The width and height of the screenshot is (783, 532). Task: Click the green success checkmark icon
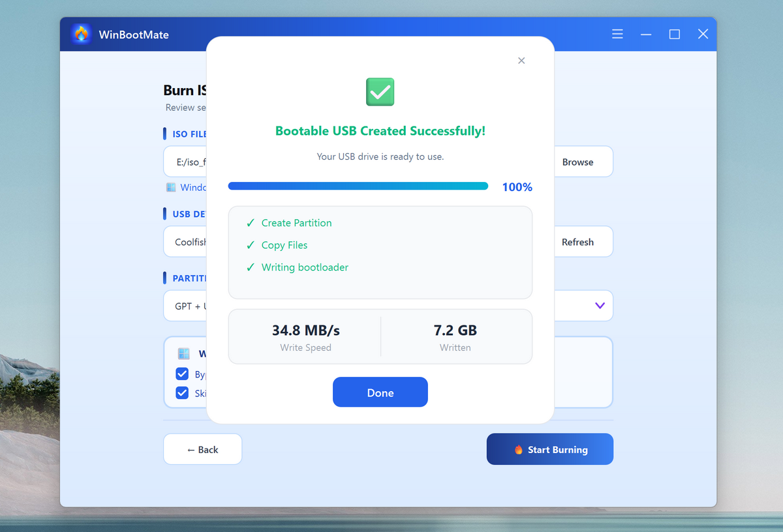(x=380, y=92)
